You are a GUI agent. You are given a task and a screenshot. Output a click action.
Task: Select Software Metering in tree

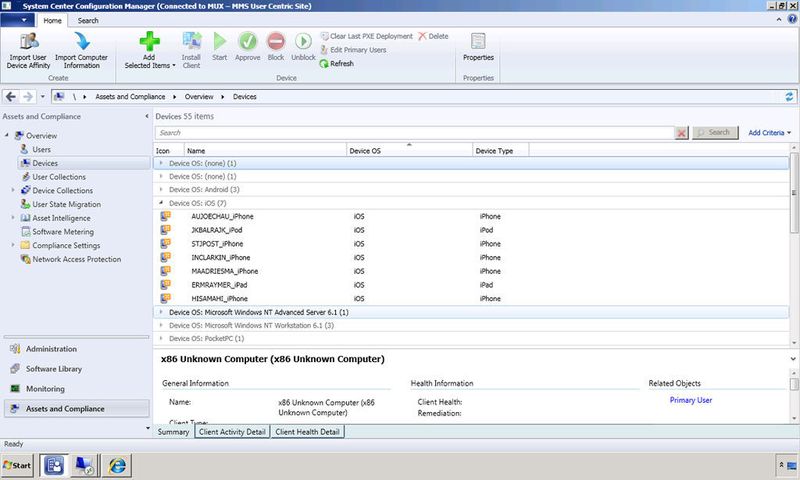tap(63, 232)
